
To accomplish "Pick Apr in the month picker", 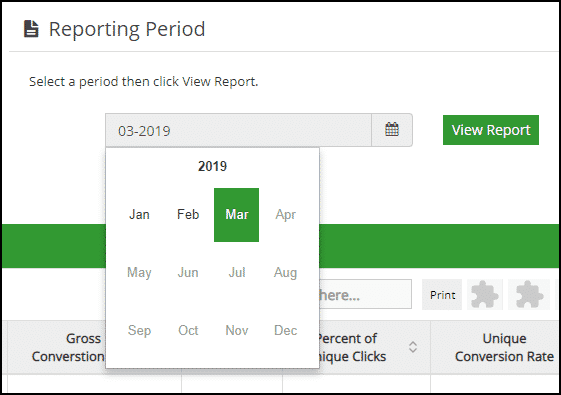I will 285,215.
